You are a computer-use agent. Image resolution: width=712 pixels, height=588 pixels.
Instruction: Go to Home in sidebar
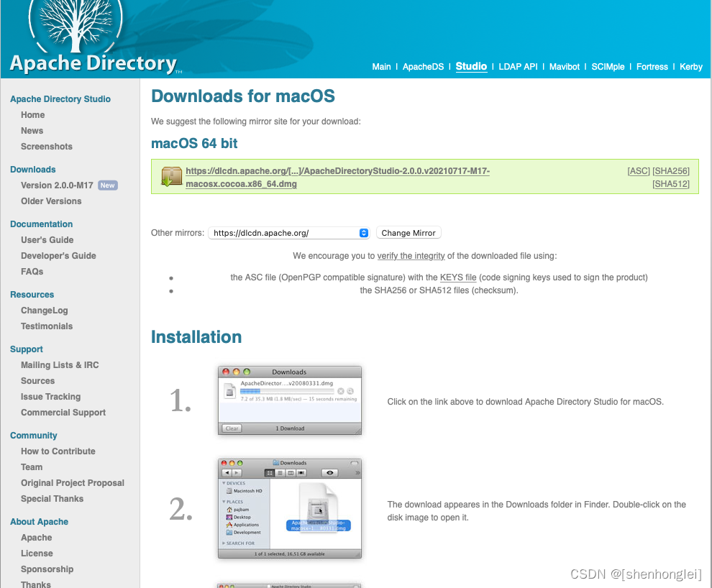(32, 115)
